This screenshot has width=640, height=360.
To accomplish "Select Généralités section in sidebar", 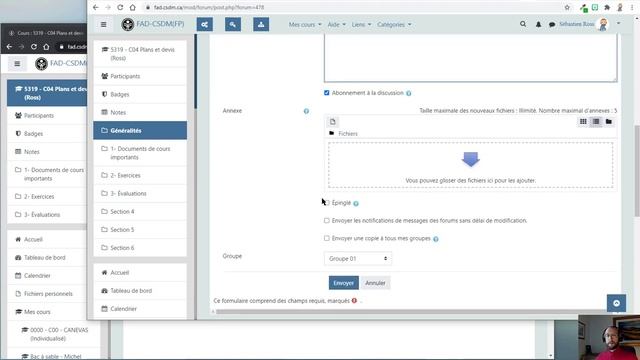I will [x=140, y=131].
